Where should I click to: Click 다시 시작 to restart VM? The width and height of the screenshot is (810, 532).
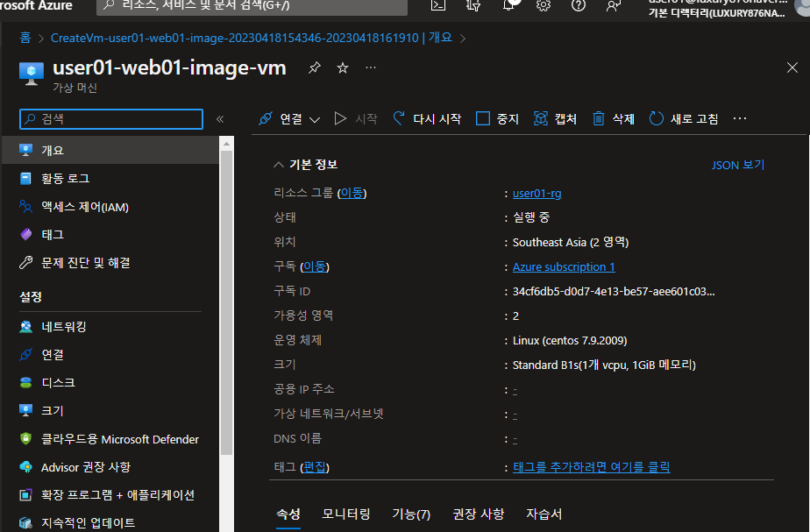pos(427,119)
